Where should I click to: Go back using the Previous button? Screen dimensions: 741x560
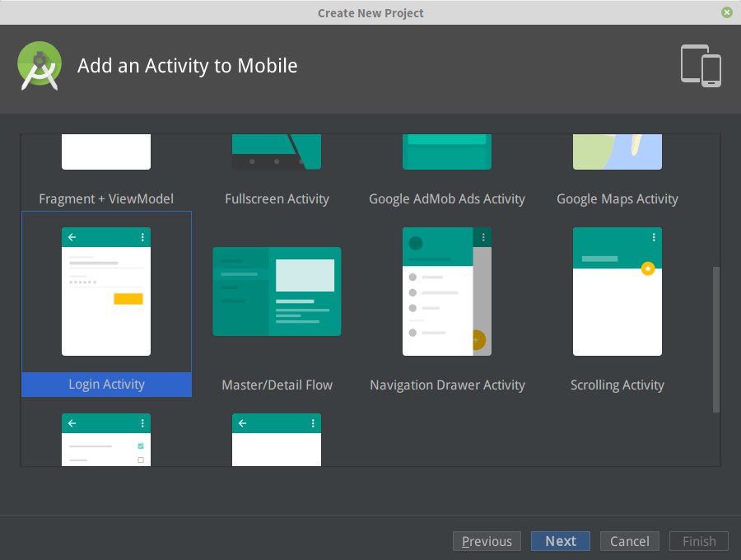(487, 541)
